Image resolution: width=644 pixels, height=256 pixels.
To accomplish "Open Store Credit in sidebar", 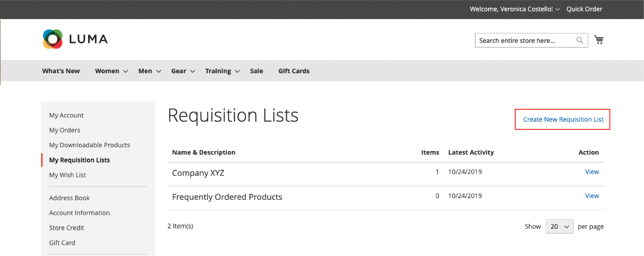I will click(66, 228).
